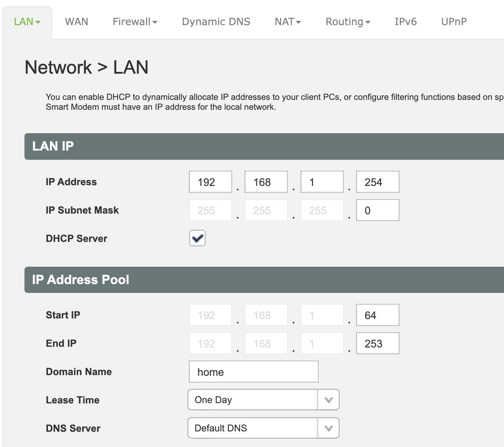Open the Lease Time dropdown
The image size is (504, 447).
(x=252, y=400)
